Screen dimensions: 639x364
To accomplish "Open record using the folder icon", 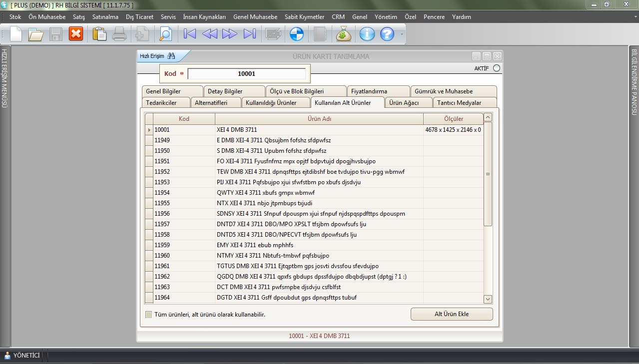I will point(35,34).
